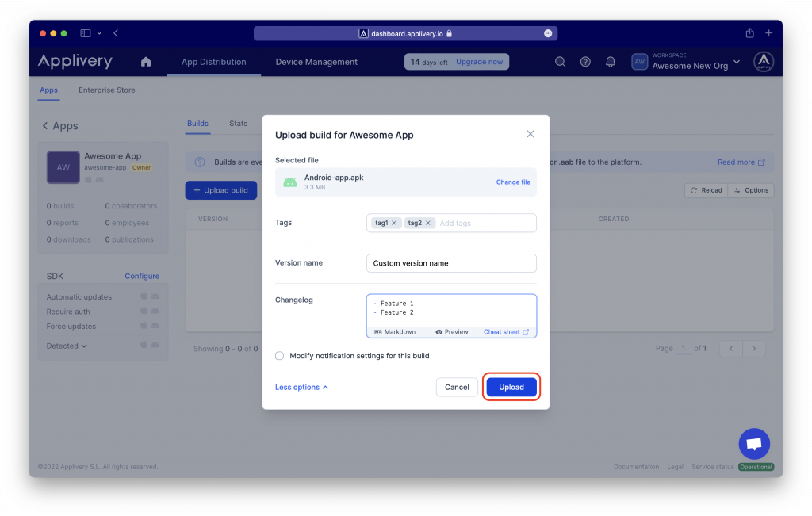Open Legal footer link
This screenshot has height=516, width=812.
point(676,467)
